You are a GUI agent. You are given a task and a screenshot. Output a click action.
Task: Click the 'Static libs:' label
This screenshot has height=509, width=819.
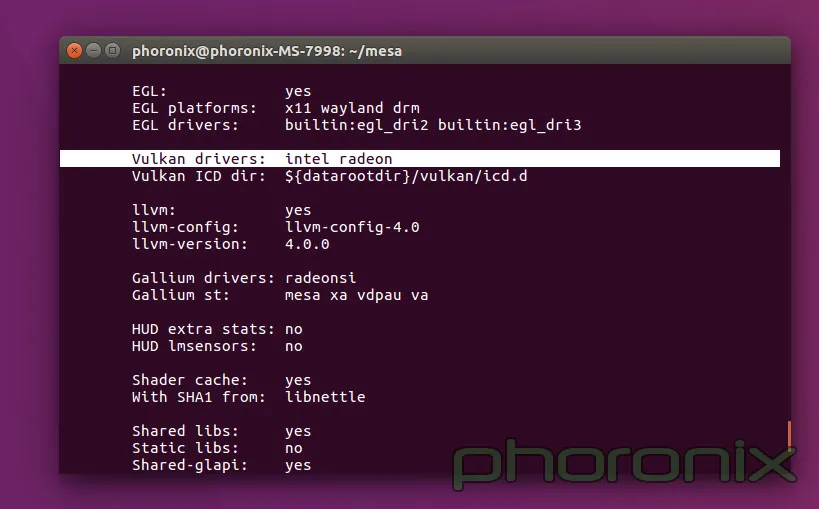click(185, 448)
